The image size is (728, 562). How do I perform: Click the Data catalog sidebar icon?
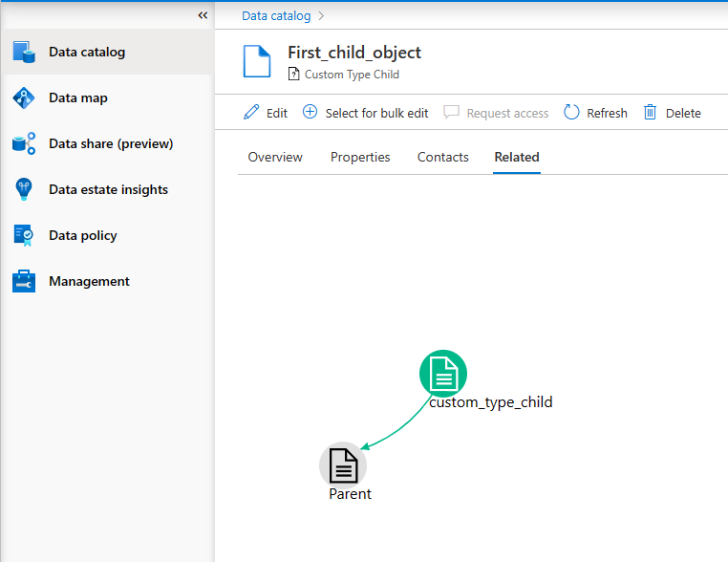click(x=24, y=53)
